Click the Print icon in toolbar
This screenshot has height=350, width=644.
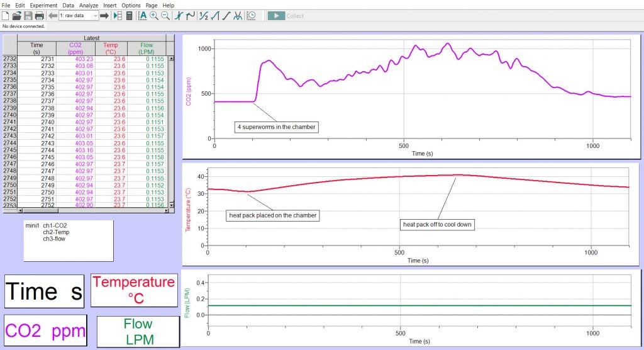tap(39, 16)
